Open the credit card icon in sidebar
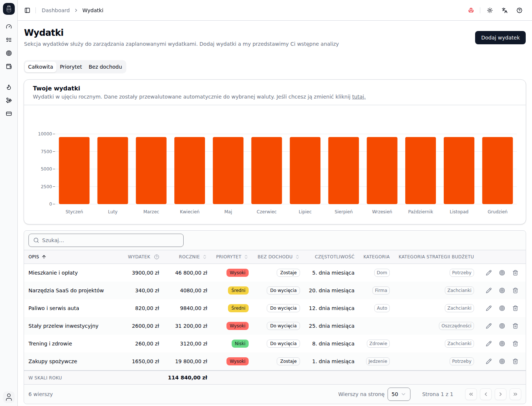The height and width of the screenshot is (406, 532). (9, 114)
